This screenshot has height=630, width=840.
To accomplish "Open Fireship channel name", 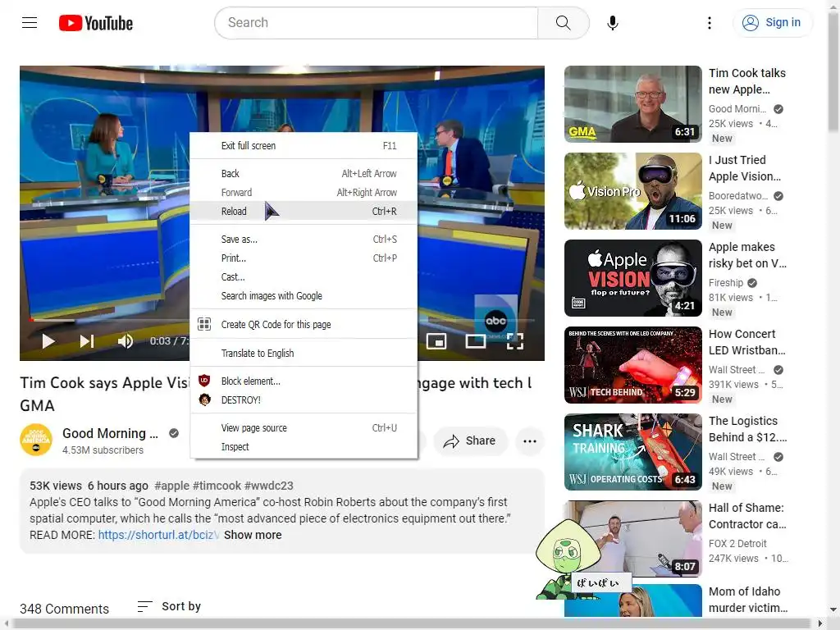I will coord(726,283).
